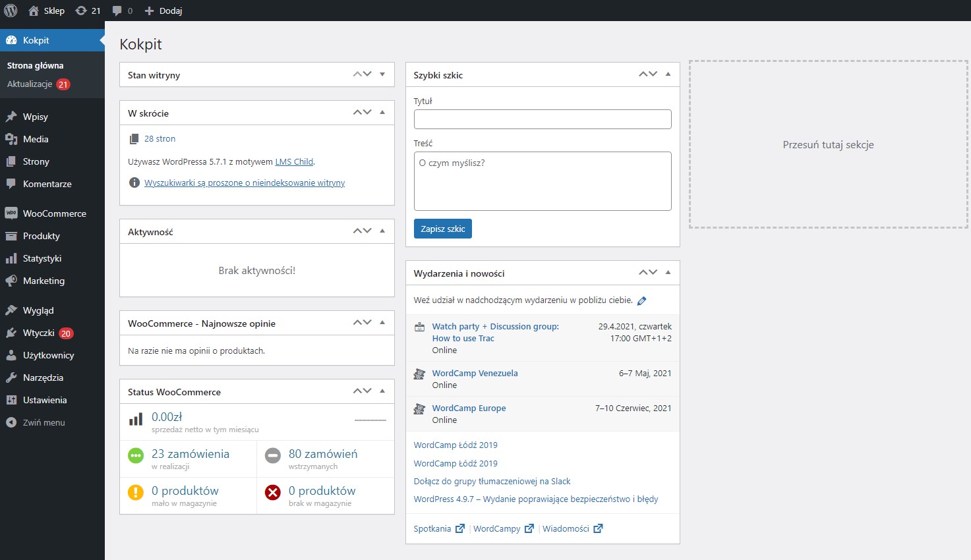Click the Produkty archive box icon
Image resolution: width=971 pixels, height=560 pixels.
(11, 236)
